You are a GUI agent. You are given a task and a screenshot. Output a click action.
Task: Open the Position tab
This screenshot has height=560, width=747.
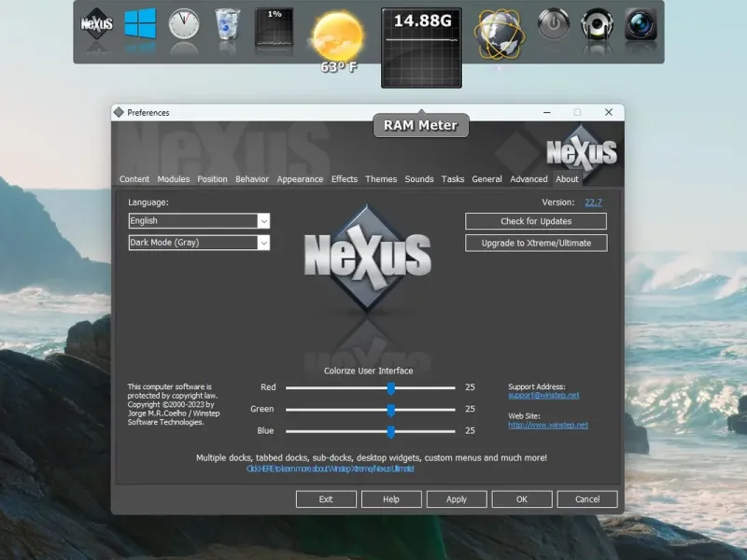pos(213,179)
